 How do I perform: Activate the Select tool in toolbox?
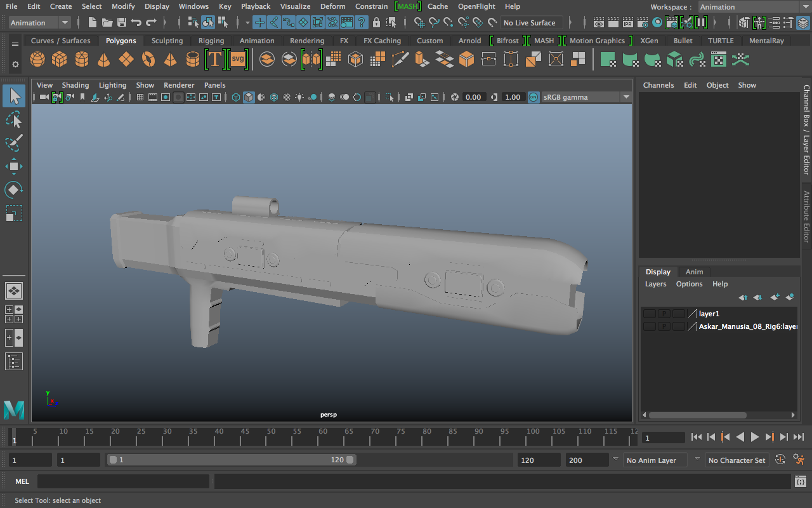[14, 96]
